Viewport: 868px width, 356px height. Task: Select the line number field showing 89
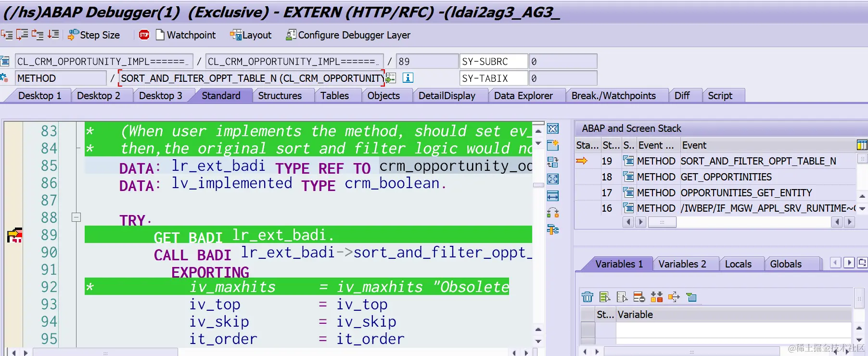click(x=427, y=61)
